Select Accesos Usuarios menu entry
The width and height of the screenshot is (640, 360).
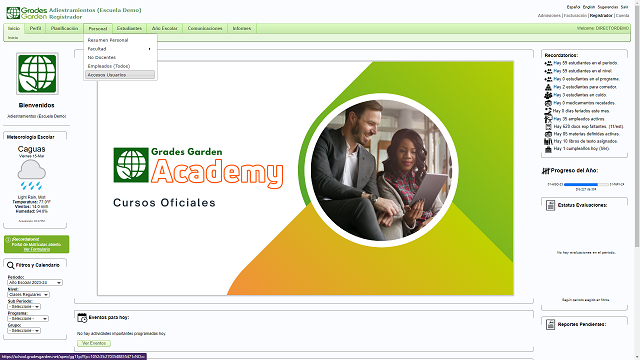[120, 75]
